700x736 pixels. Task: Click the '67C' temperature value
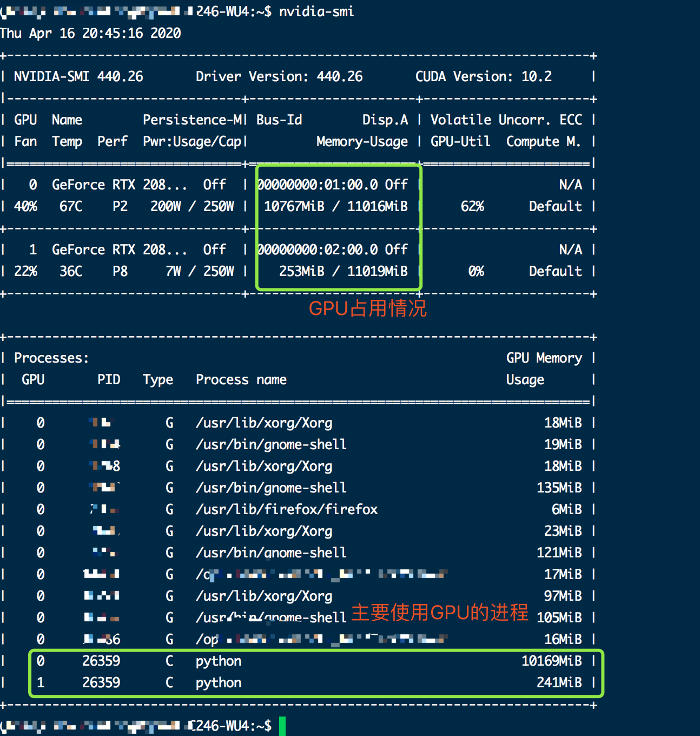tap(71, 206)
